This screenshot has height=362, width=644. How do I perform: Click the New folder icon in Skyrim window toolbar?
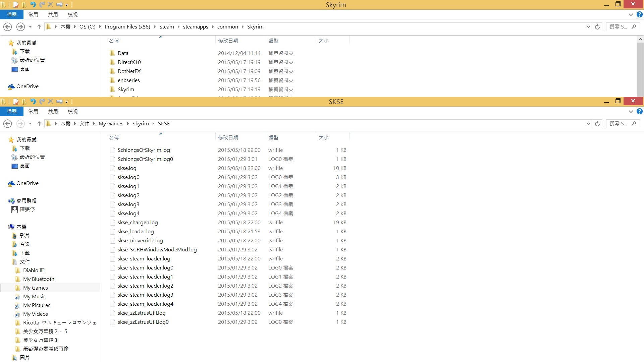pyautogui.click(x=24, y=5)
